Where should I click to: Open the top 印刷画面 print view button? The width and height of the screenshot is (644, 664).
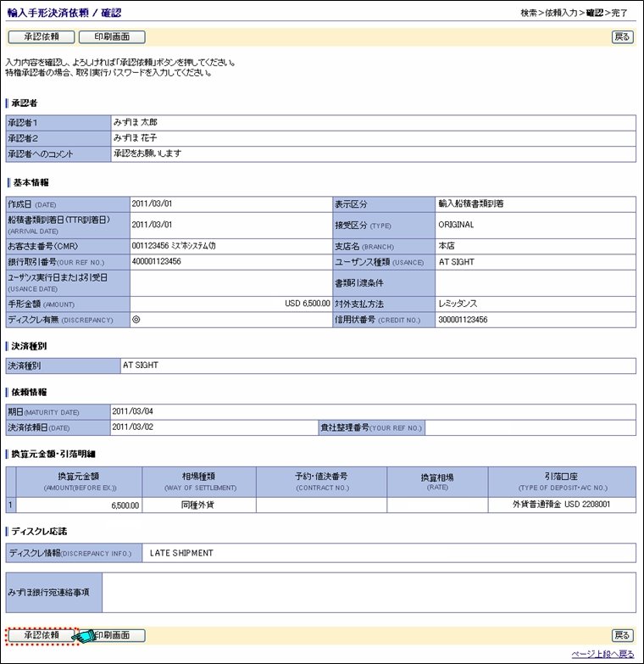[112, 36]
